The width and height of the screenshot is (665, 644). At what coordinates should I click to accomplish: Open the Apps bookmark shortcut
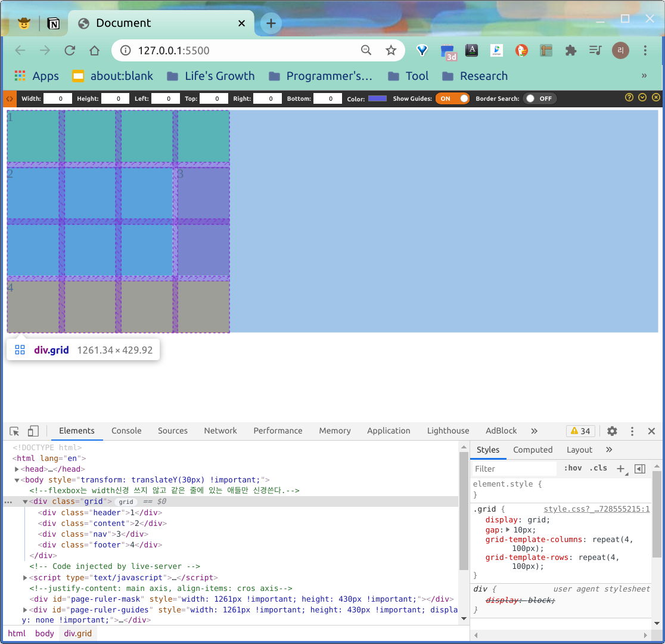coord(36,76)
